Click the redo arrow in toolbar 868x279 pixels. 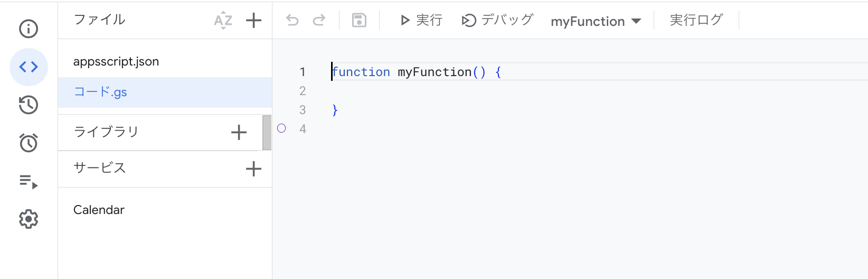319,21
